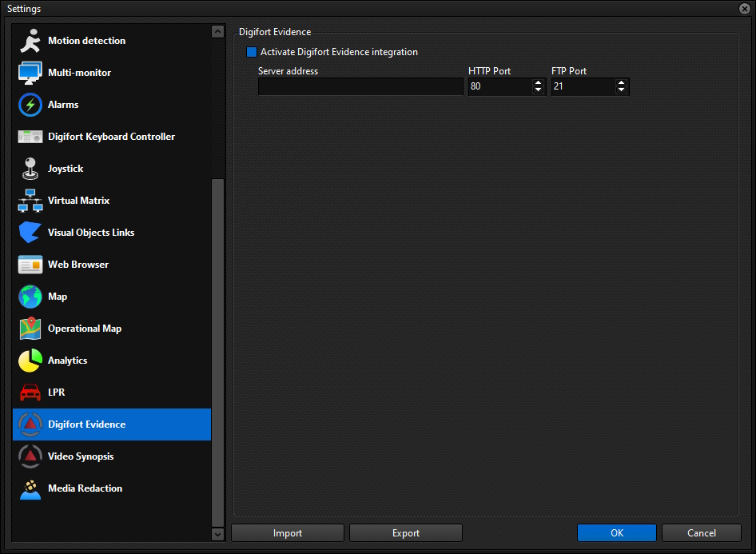Click the Media Redaction person icon
This screenshot has width=756, height=554.
(30, 489)
